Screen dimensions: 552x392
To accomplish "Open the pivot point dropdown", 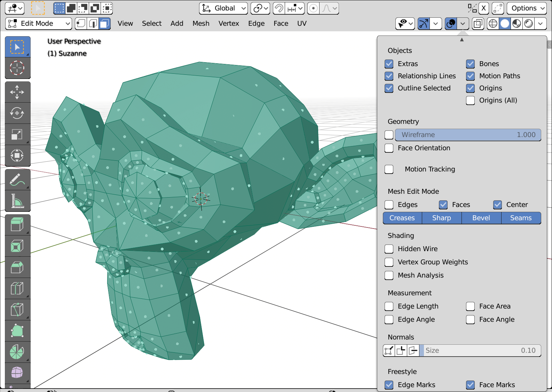I will 260,8.
